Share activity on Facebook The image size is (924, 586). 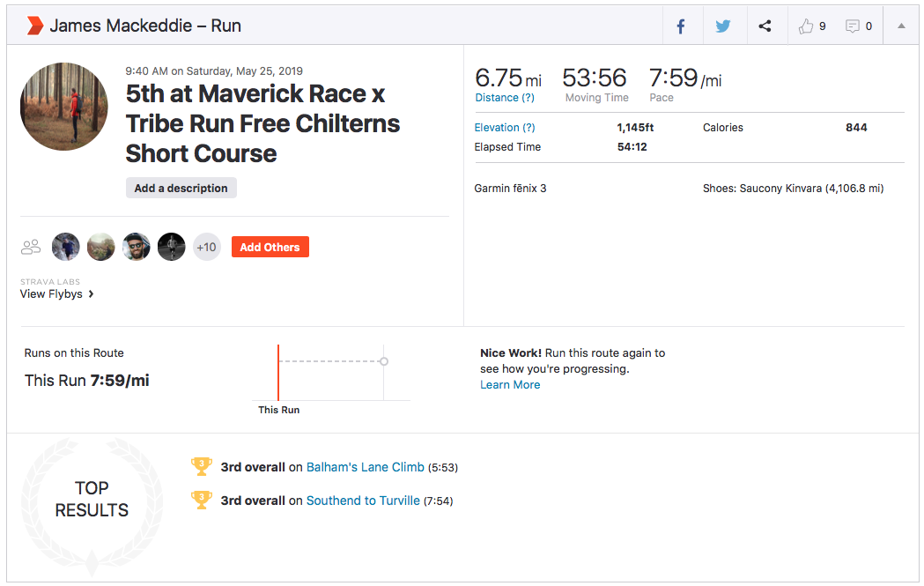[x=681, y=26]
